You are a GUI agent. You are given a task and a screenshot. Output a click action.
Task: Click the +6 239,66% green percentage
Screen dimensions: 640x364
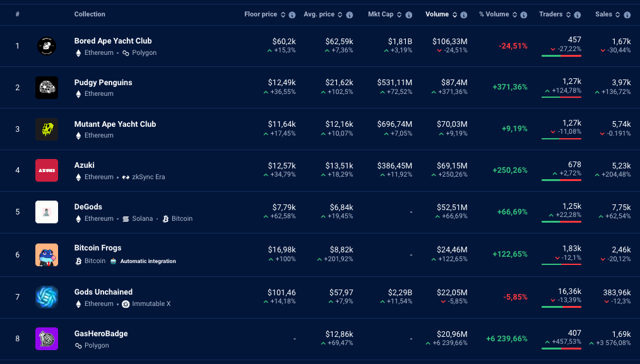tap(507, 339)
